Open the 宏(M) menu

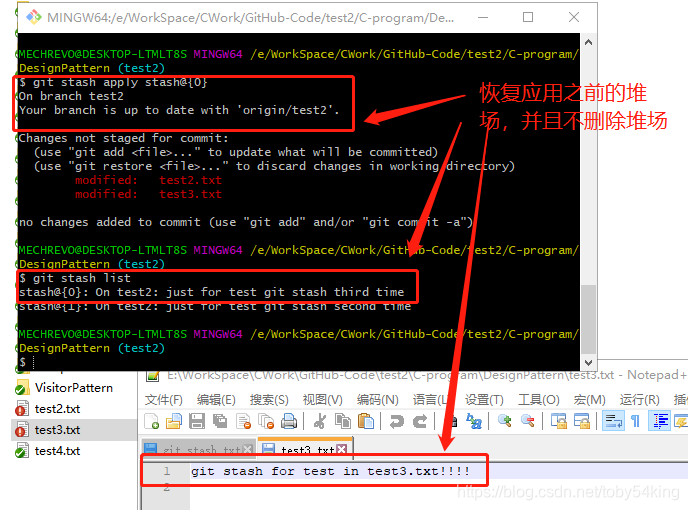click(589, 400)
